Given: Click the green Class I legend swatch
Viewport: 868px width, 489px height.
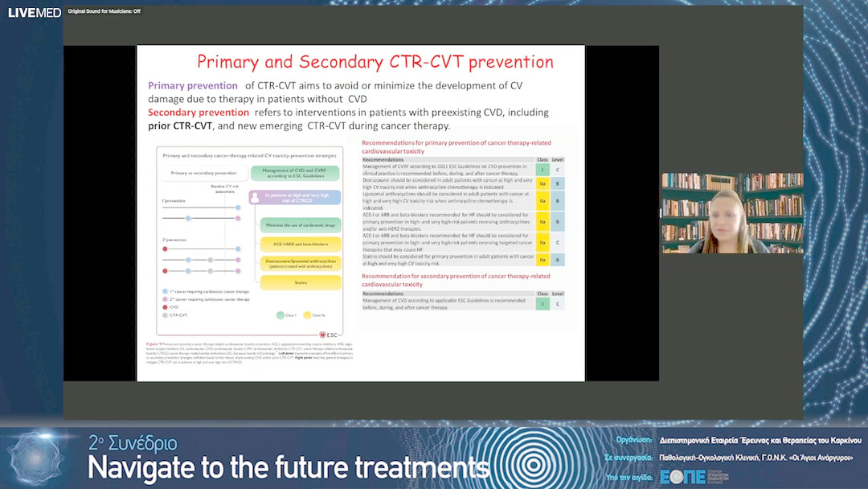Looking at the screenshot, I should point(280,315).
